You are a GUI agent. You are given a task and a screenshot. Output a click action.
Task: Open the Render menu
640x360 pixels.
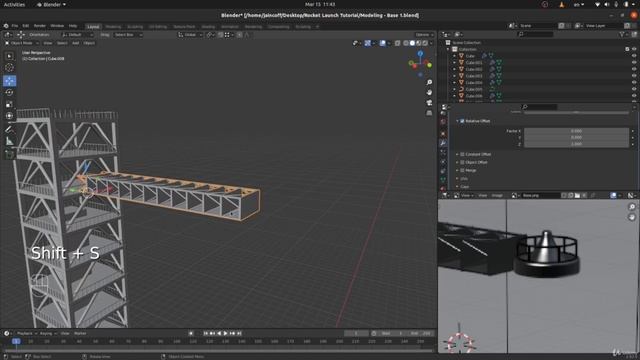click(x=40, y=26)
